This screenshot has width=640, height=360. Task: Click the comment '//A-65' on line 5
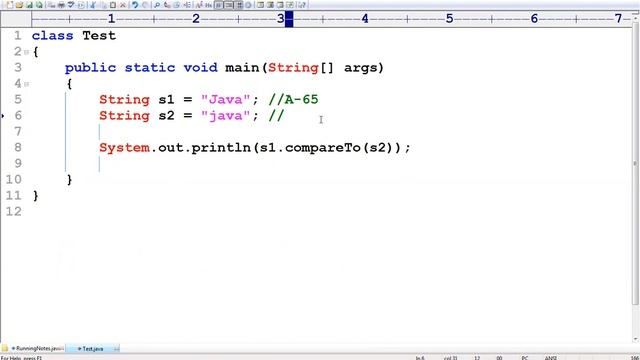293,100
